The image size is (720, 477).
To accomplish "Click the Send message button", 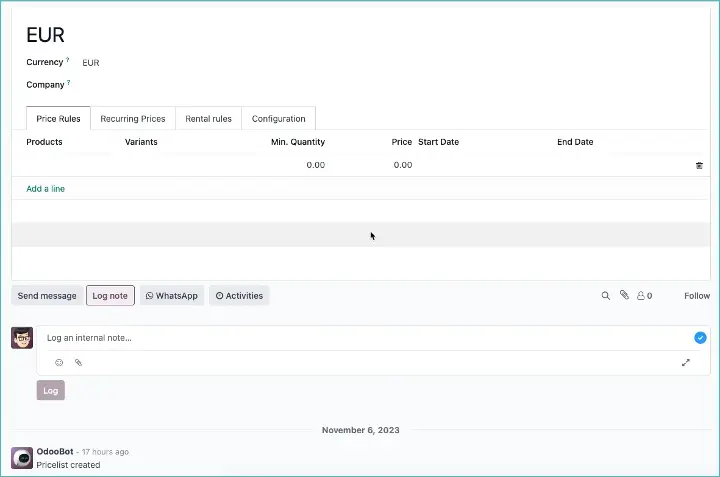I will pyautogui.click(x=47, y=296).
